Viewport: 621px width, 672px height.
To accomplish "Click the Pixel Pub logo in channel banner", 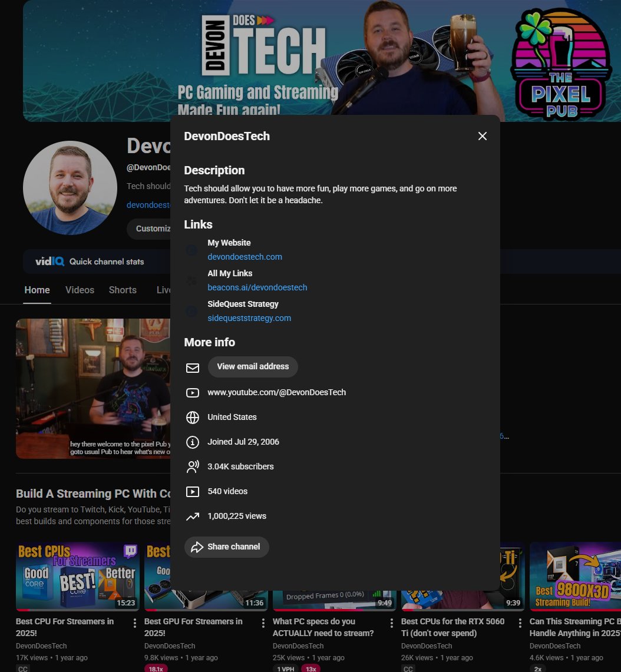I will [560, 64].
